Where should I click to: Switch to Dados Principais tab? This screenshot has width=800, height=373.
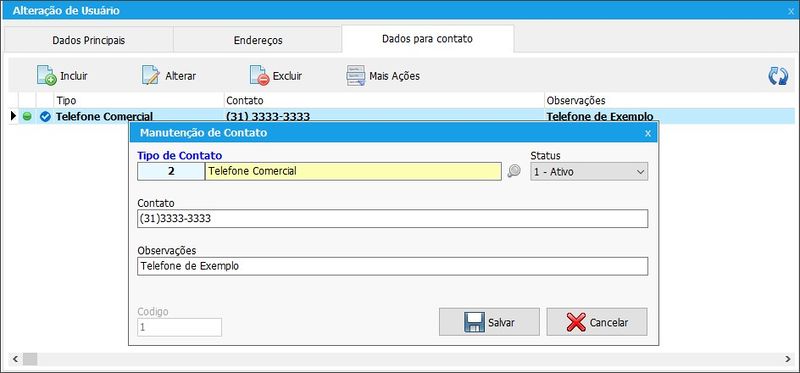click(89, 40)
